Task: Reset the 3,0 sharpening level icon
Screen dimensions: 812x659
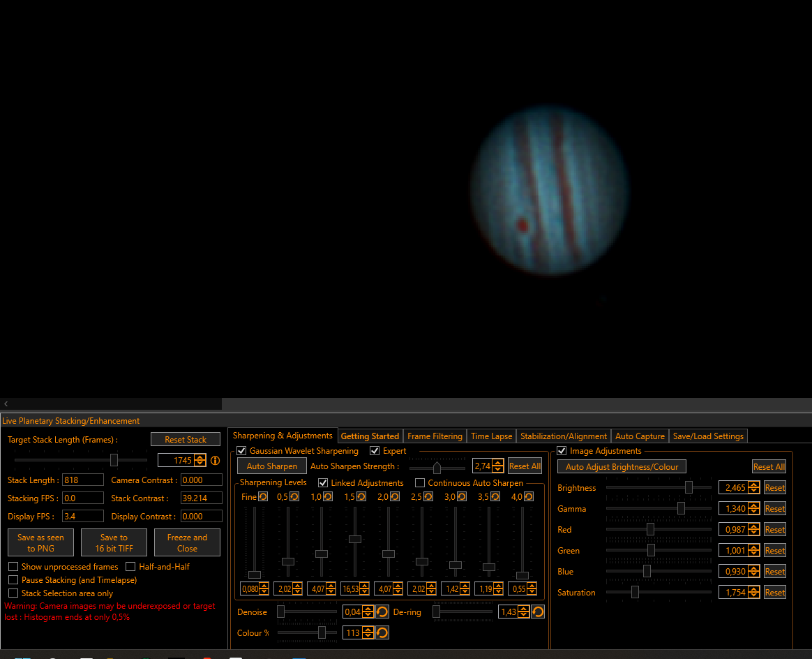Action: (x=462, y=497)
